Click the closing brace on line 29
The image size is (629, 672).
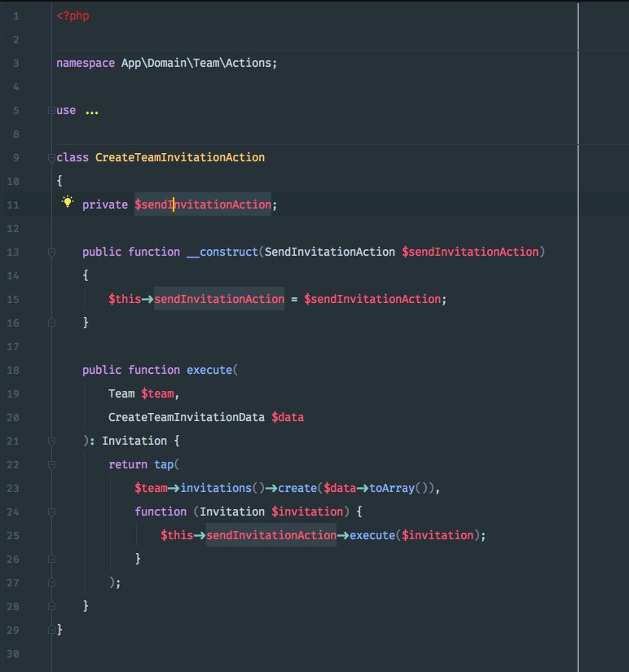point(59,630)
